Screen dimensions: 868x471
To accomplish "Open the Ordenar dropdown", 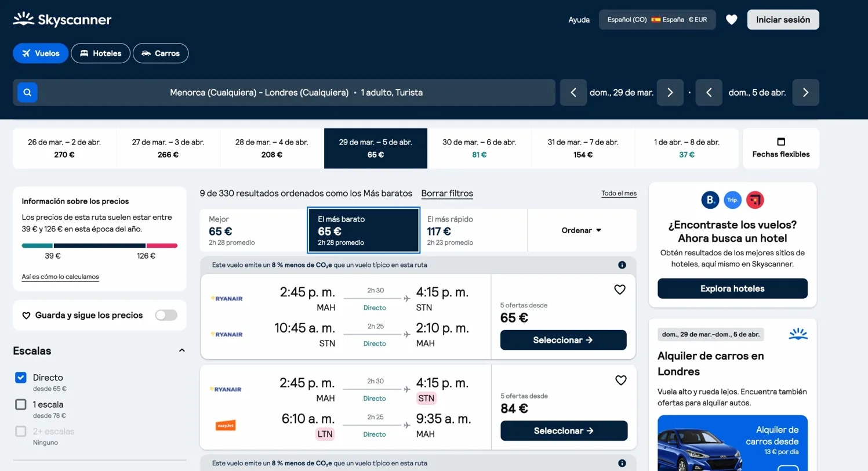I will [580, 230].
